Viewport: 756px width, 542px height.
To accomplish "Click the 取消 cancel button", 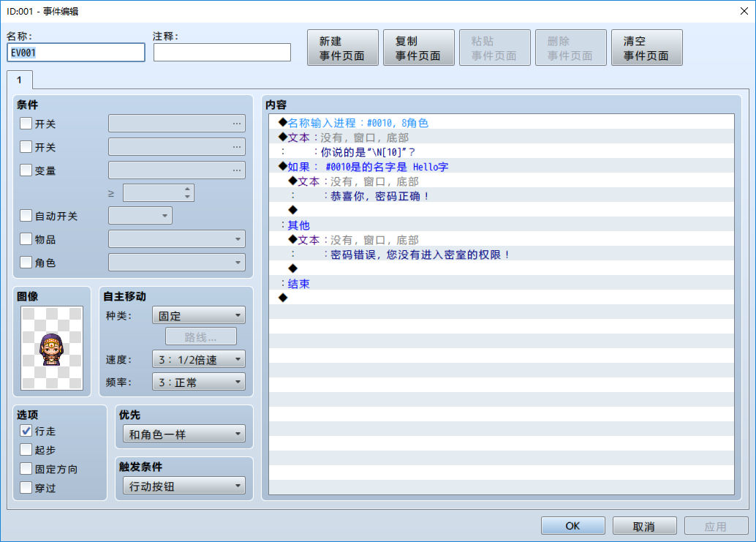I will [645, 526].
